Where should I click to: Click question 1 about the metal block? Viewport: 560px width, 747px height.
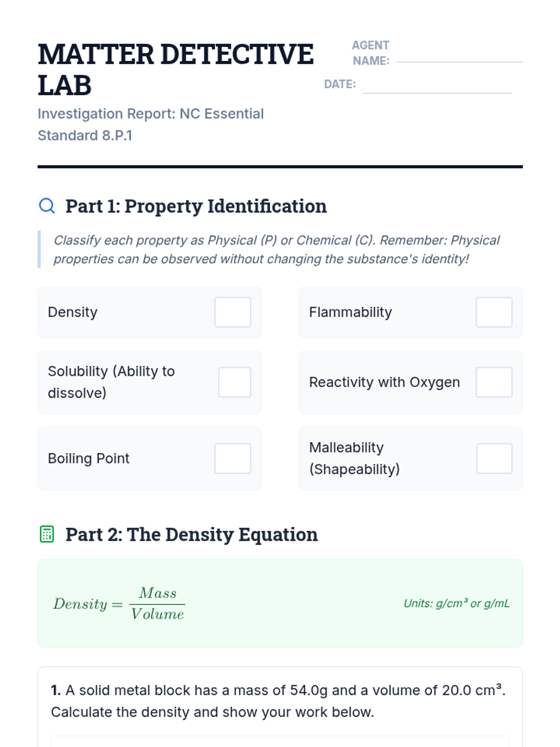[x=278, y=701]
